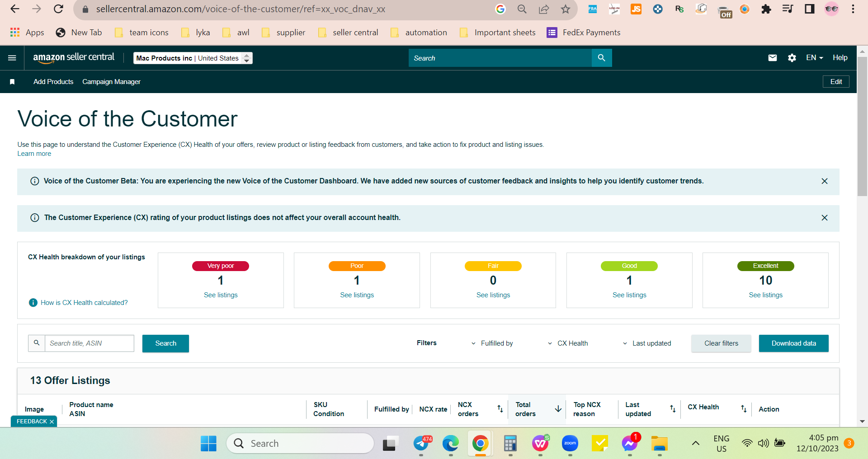The height and width of the screenshot is (459, 868).
Task: Click Download data button
Action: pos(794,343)
